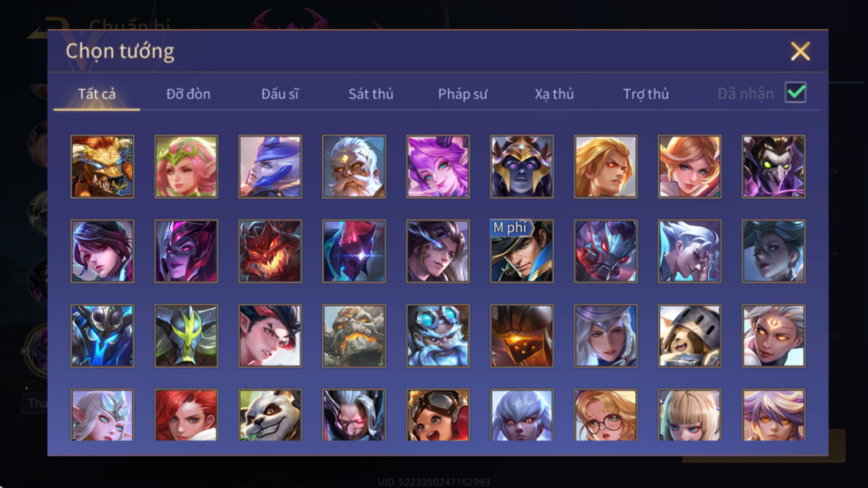Image resolution: width=868 pixels, height=488 pixels.
Task: Switch to the 'Đỡ đòn' tab
Action: click(188, 94)
